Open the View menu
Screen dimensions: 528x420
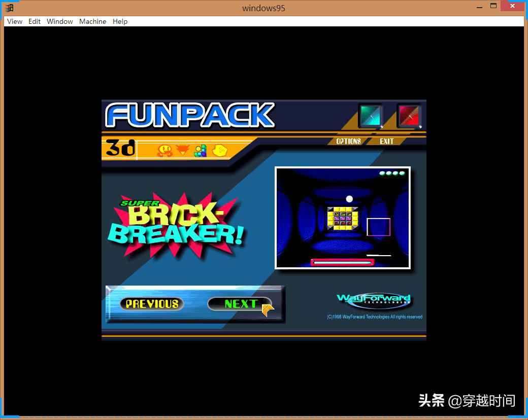tap(14, 21)
